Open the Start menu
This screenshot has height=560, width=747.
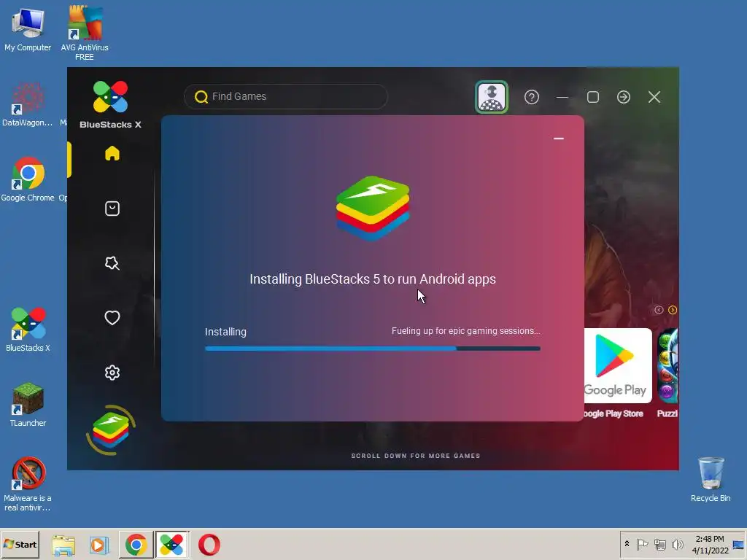click(20, 544)
